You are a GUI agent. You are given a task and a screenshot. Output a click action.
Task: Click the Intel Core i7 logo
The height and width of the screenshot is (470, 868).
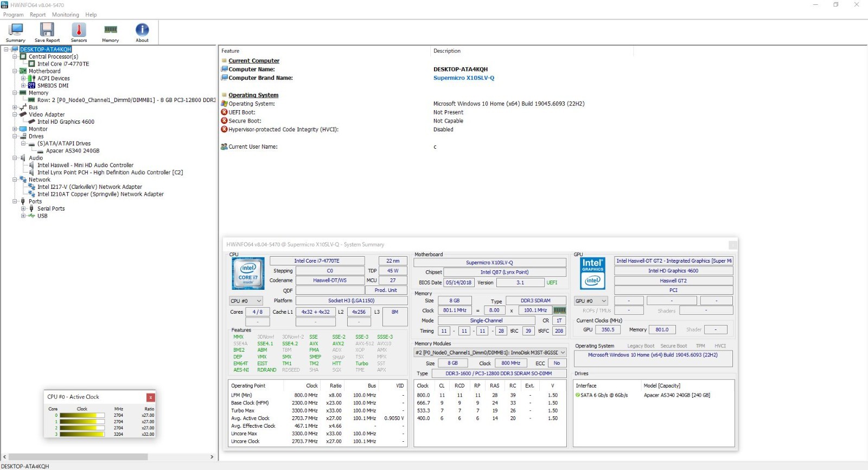pos(248,273)
